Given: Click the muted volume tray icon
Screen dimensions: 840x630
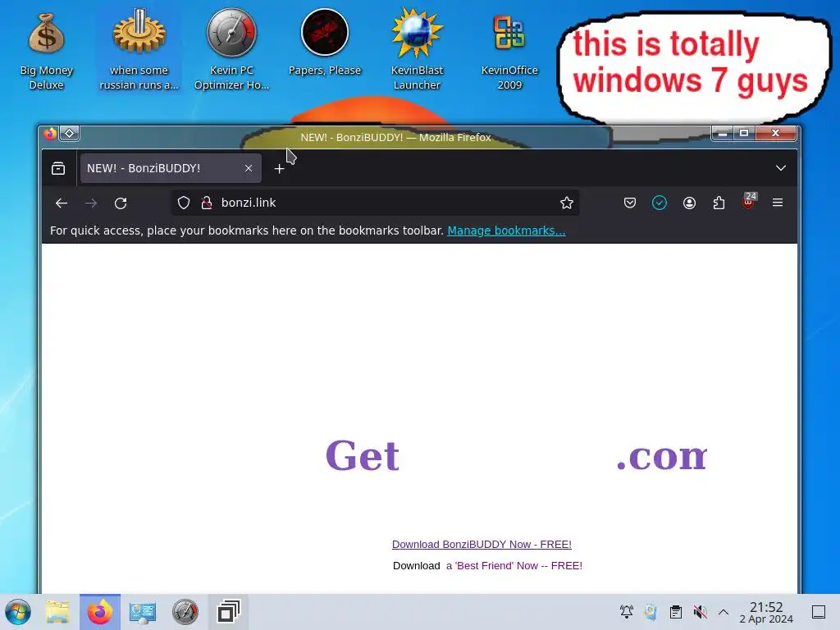Looking at the screenshot, I should click(701, 612).
